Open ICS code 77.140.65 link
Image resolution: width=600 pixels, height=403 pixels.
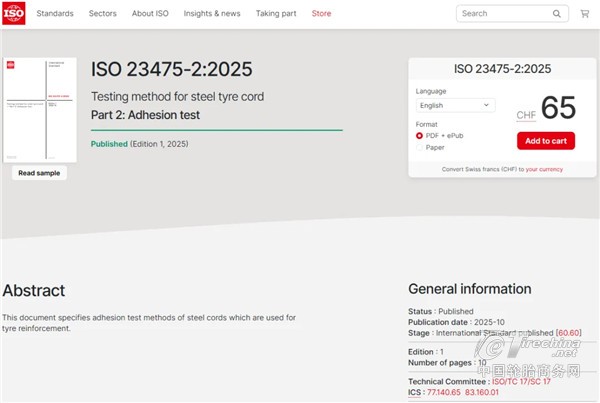pos(446,392)
